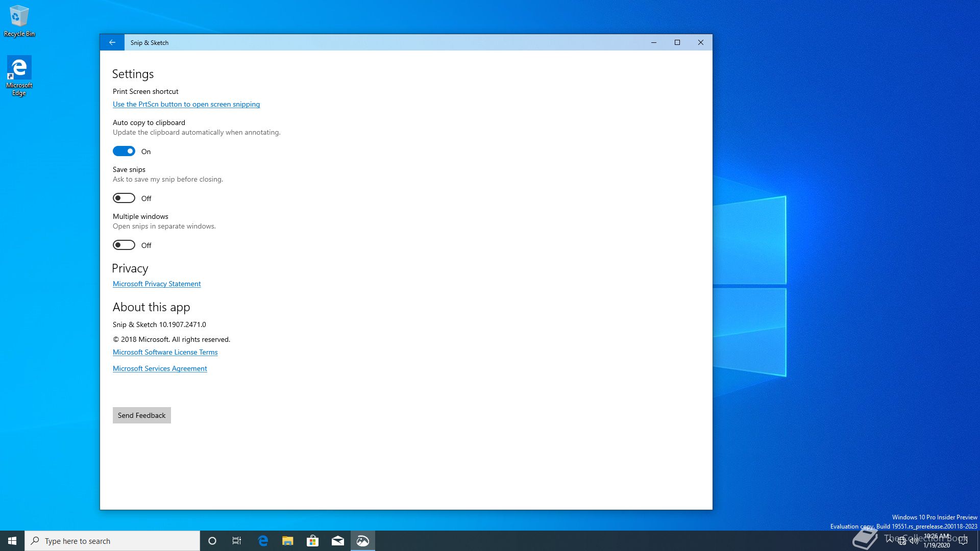Launch Edge from the taskbar
The width and height of the screenshot is (980, 551).
[263, 541]
